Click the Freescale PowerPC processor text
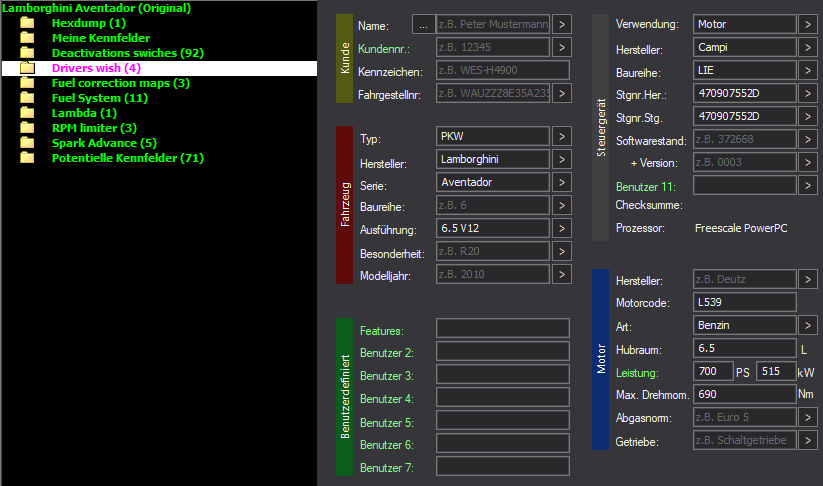Image resolution: width=823 pixels, height=486 pixels. pyautogui.click(x=741, y=228)
